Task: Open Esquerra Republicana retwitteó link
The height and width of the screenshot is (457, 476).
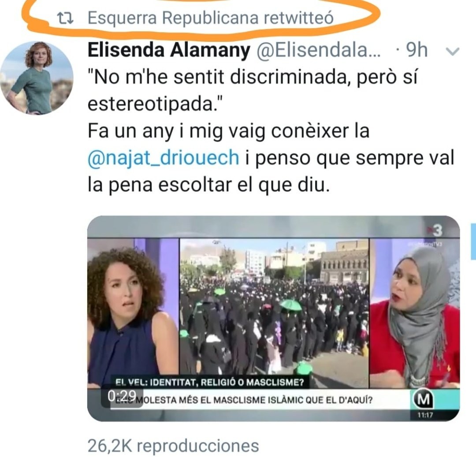Action: point(210,18)
